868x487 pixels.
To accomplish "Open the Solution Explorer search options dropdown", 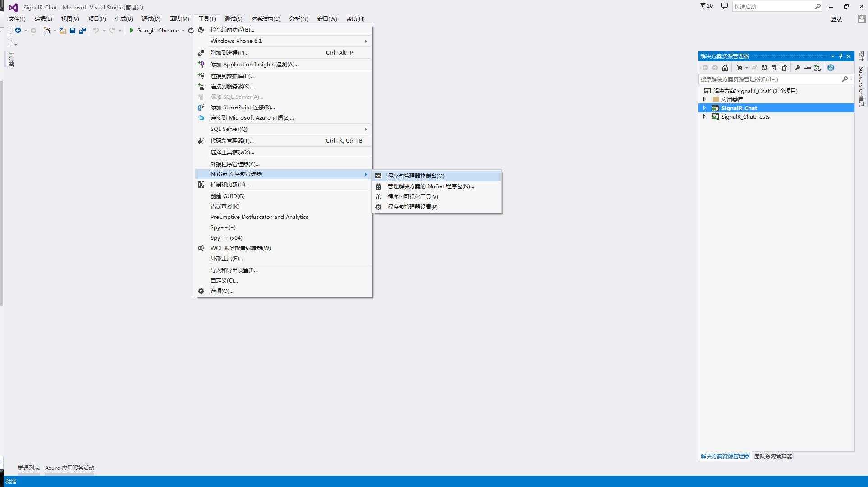I will (x=851, y=79).
